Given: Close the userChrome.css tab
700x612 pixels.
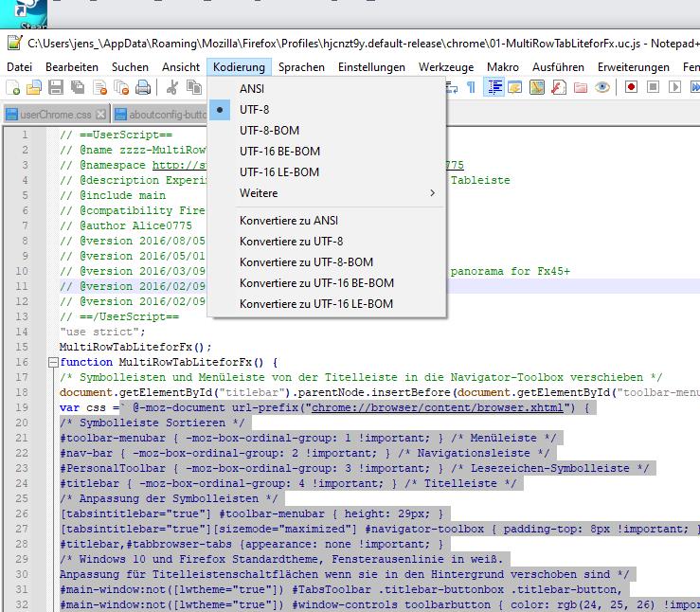Looking at the screenshot, I should (x=99, y=115).
